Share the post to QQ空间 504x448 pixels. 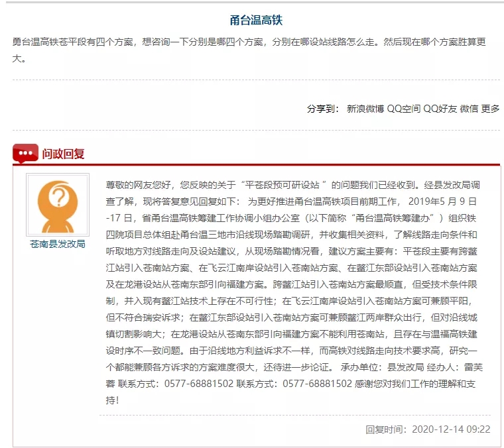pos(404,109)
